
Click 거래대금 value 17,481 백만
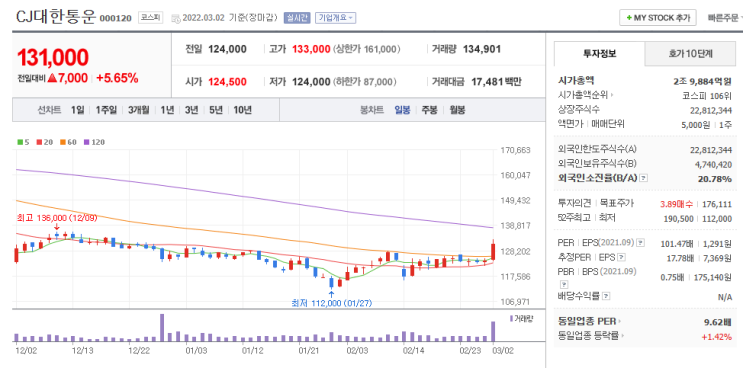pyautogui.click(x=496, y=82)
